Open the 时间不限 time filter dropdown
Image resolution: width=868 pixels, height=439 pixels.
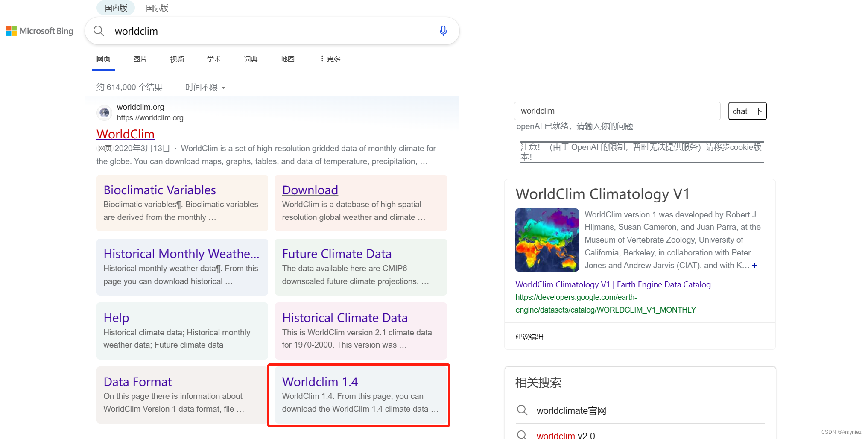[x=205, y=88]
